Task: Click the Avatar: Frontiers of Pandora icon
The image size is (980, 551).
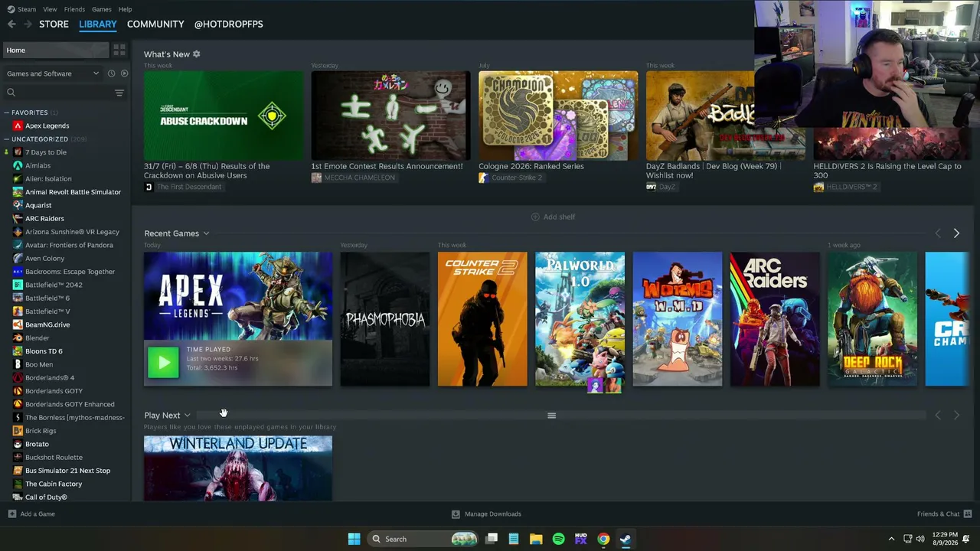Action: pos(18,245)
